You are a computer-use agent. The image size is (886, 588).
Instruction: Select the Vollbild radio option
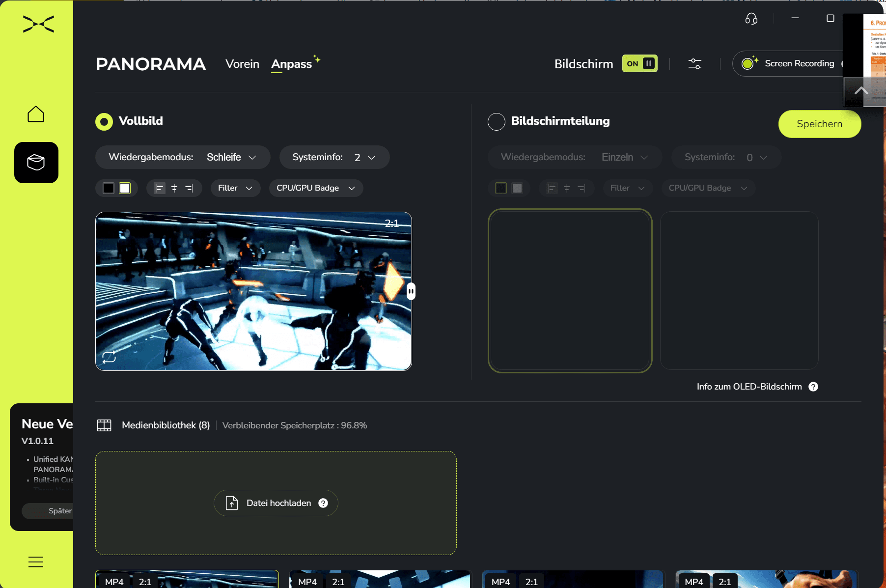coord(104,121)
